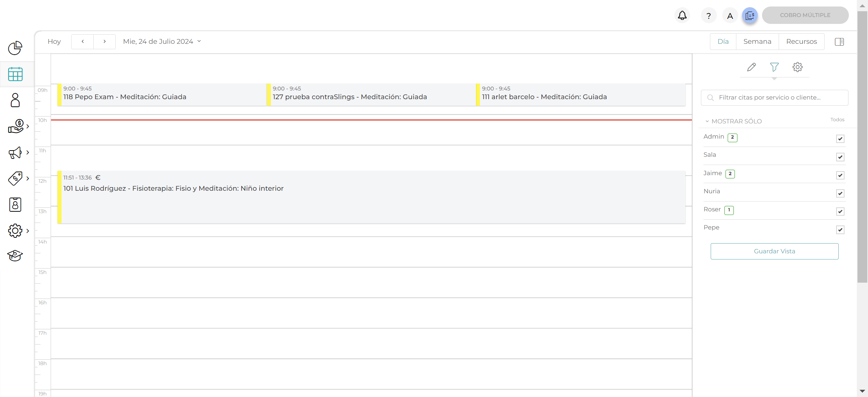The height and width of the screenshot is (397, 868).
Task: Expand the marketing submenu chevron
Action: click(27, 152)
